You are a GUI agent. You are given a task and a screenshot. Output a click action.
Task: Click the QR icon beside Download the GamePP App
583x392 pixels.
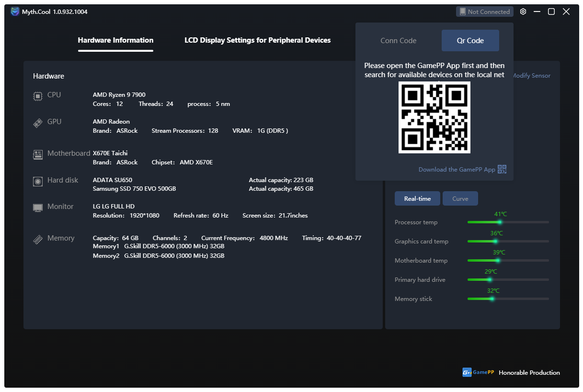(502, 169)
